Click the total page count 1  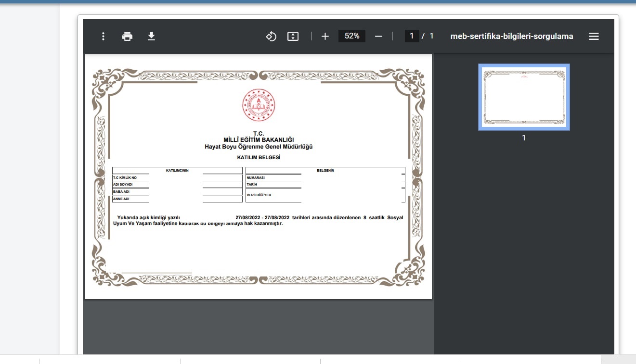coord(432,36)
